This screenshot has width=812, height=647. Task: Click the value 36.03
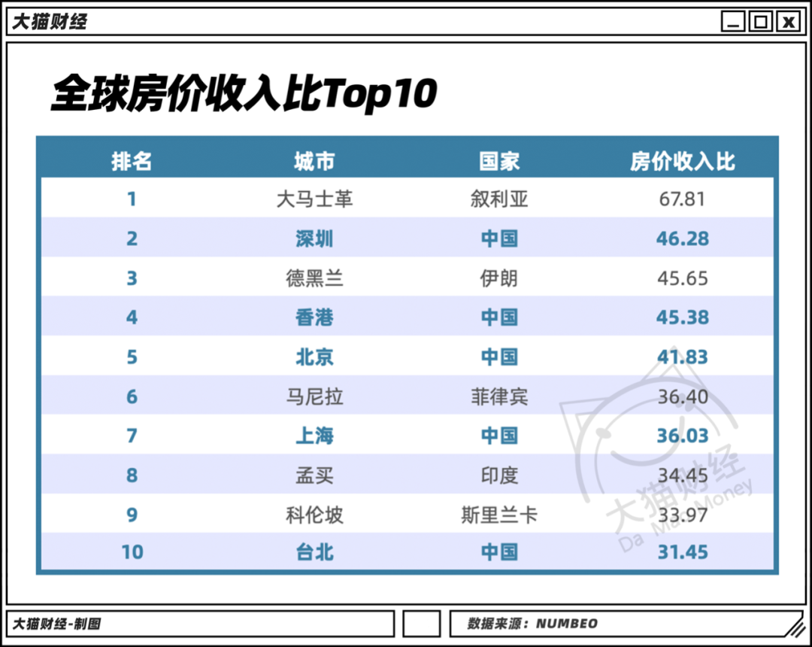(x=683, y=436)
